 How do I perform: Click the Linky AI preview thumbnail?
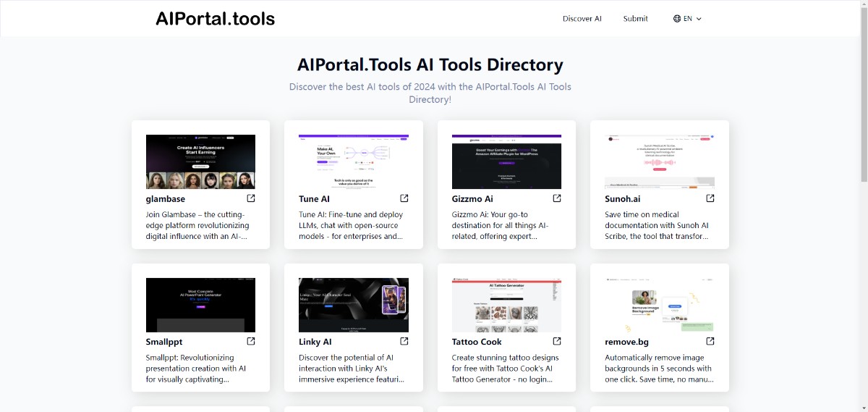[x=354, y=305]
